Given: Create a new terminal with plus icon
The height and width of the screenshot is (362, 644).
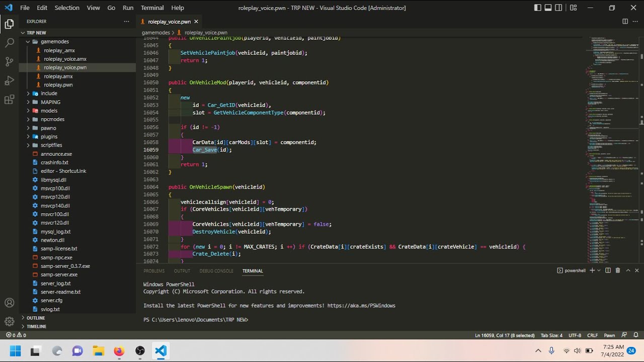Looking at the screenshot, I should pos(592,270).
